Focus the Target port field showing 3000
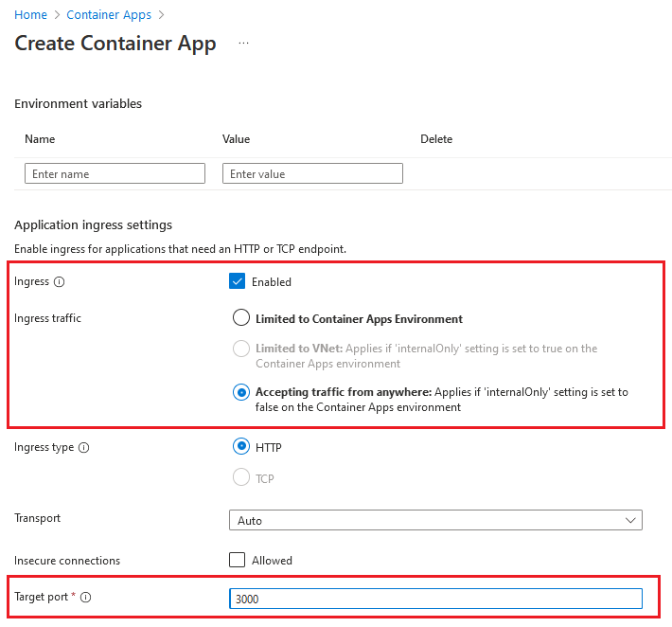672x627 pixels. (x=435, y=599)
